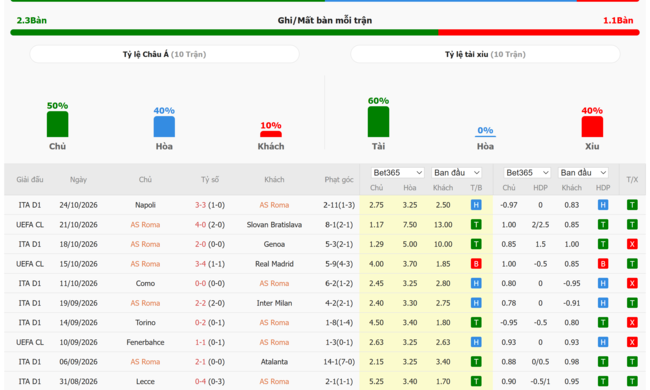Image resolution: width=650 pixels, height=390 pixels.
Task: Open the 3-3 (1-0) score of Napoli match
Action: coord(210,205)
